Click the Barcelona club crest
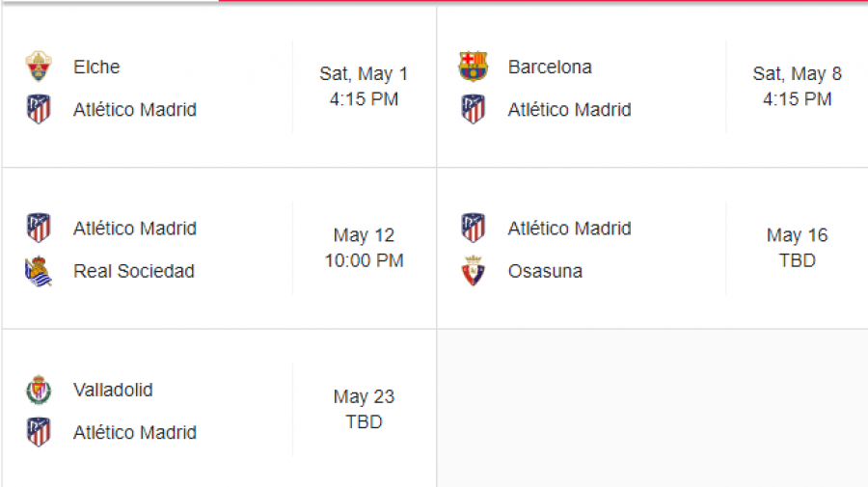 (474, 67)
